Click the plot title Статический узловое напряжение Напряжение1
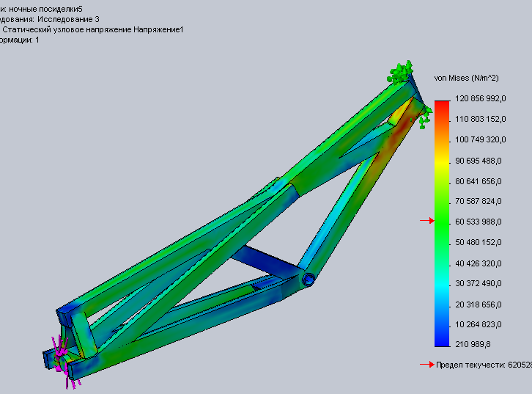 click(93, 30)
